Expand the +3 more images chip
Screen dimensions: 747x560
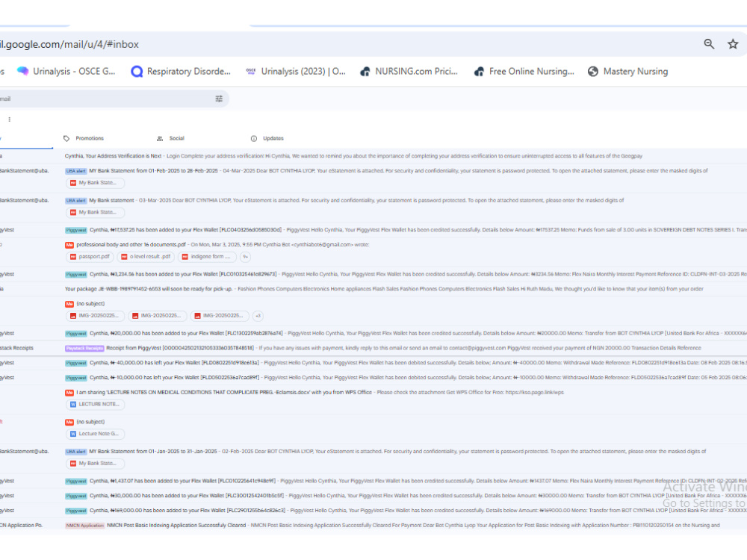coord(258,316)
